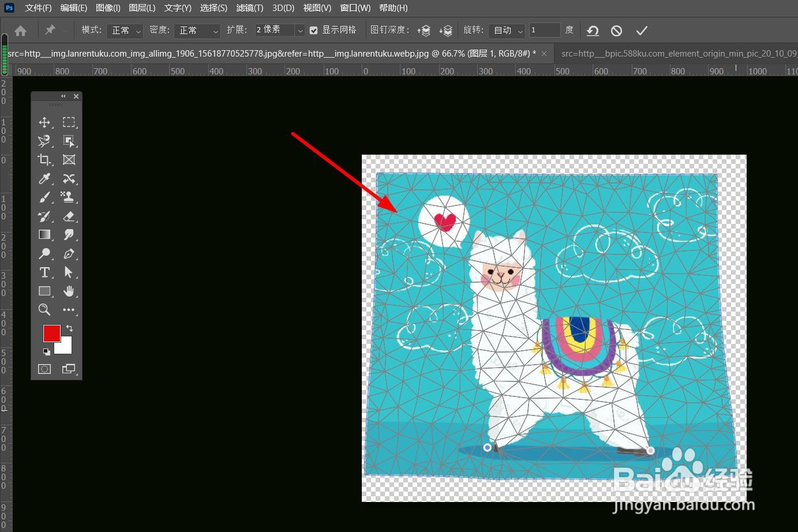
Task: Open the 帮助(H) menu
Action: pyautogui.click(x=394, y=8)
